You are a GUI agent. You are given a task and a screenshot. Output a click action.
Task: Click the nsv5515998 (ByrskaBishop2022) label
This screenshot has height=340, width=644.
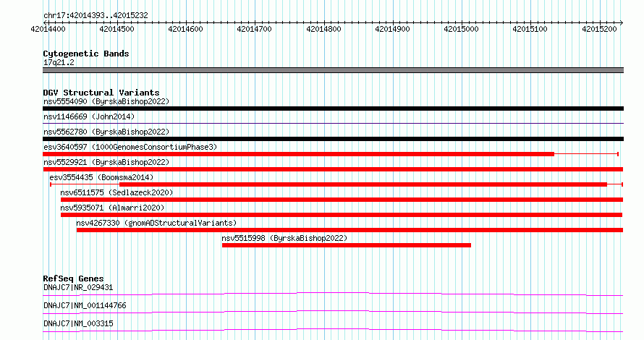[284, 238]
